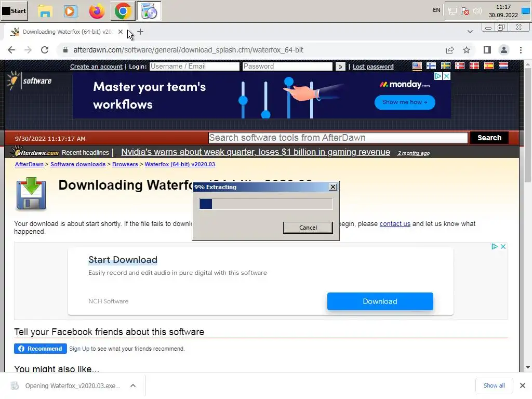The width and height of the screenshot is (532, 399).
Task: Click the afterdawn.com headlines logo
Action: tap(35, 152)
